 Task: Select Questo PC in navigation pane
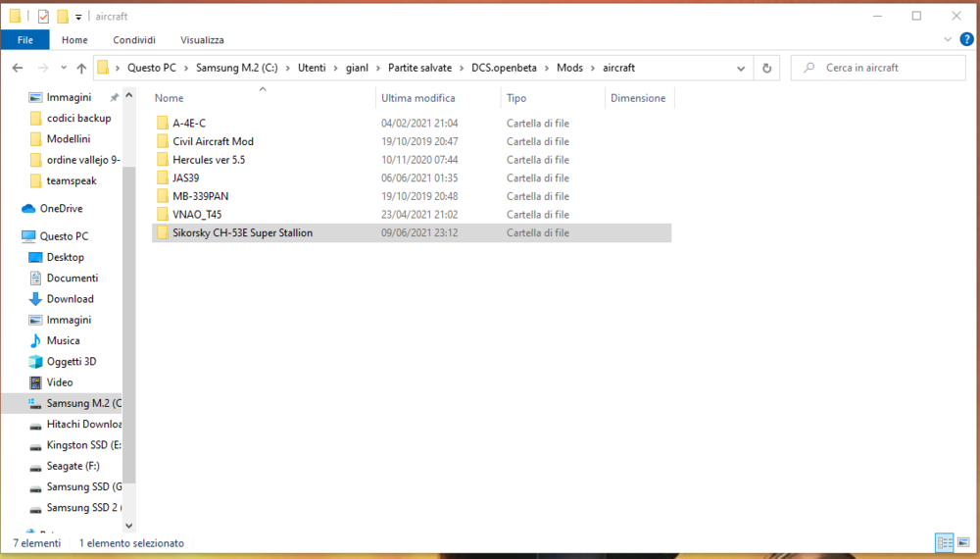click(64, 236)
